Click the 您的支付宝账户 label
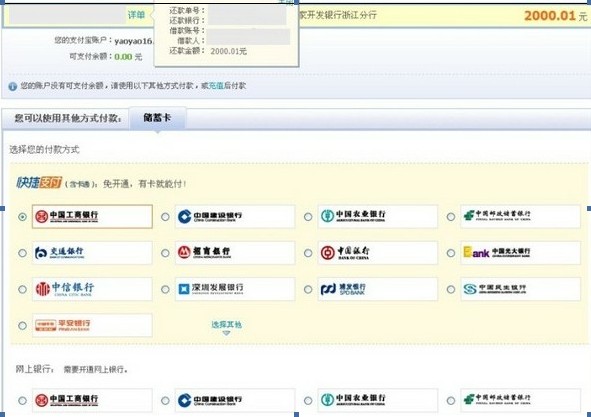Viewport: 591px width, 417px height. [83, 40]
